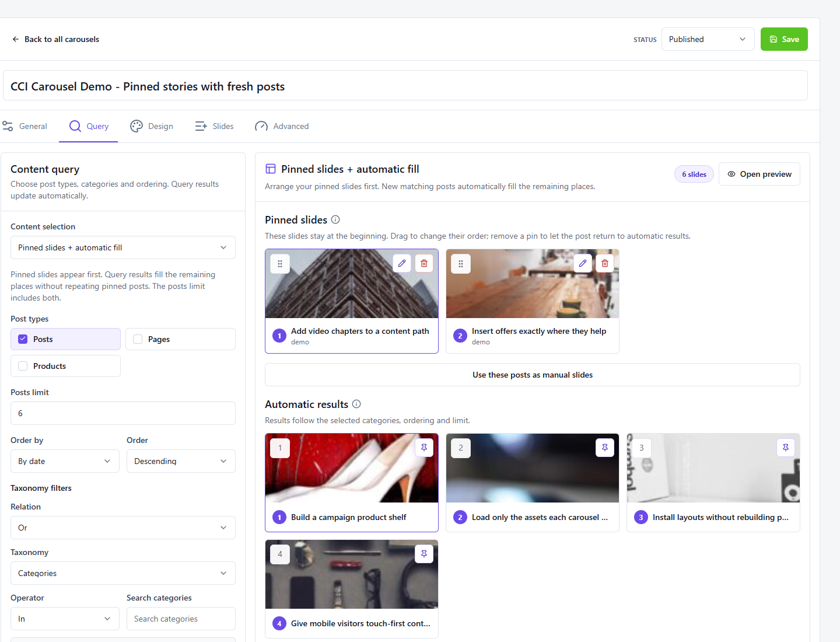840x642 pixels.
Task: Switch to the Slides tab
Action: pos(214,126)
